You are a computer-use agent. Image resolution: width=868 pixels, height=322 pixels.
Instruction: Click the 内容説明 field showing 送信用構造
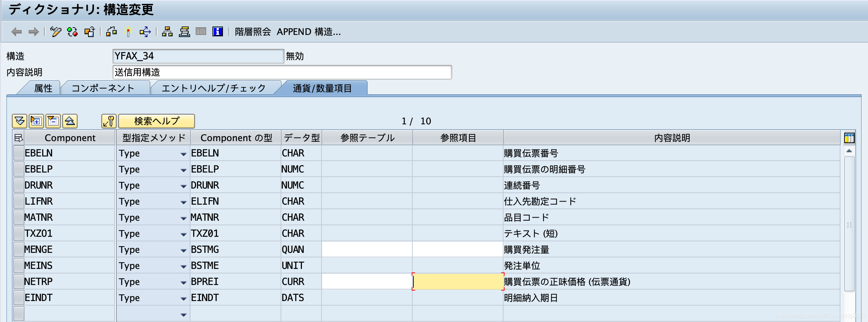(282, 72)
